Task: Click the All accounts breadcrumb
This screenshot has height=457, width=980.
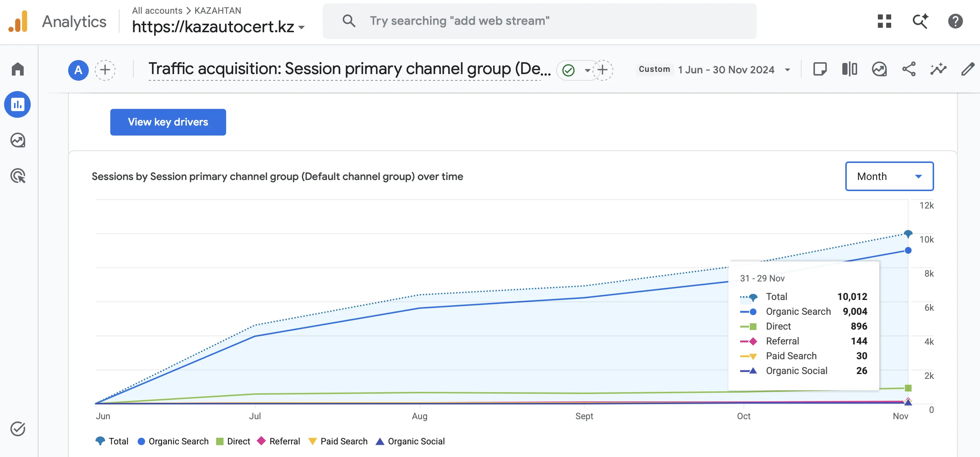Action: pyautogui.click(x=157, y=10)
